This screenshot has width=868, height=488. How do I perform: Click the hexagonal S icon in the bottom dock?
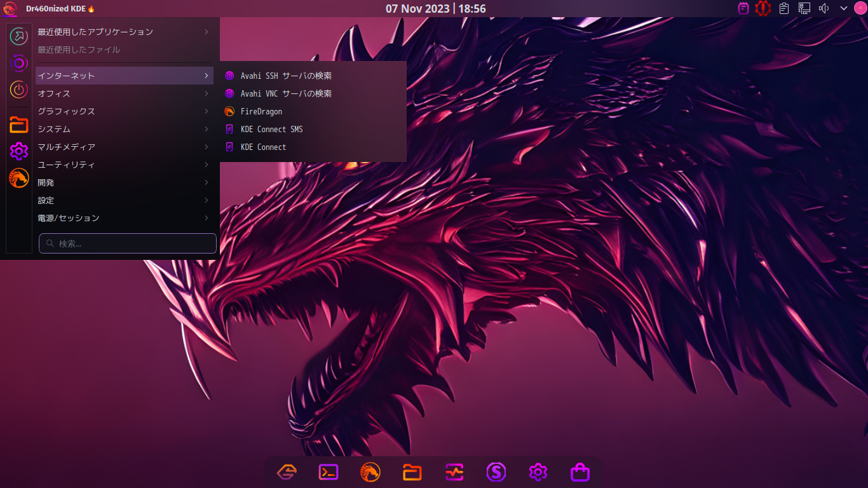pos(287,472)
